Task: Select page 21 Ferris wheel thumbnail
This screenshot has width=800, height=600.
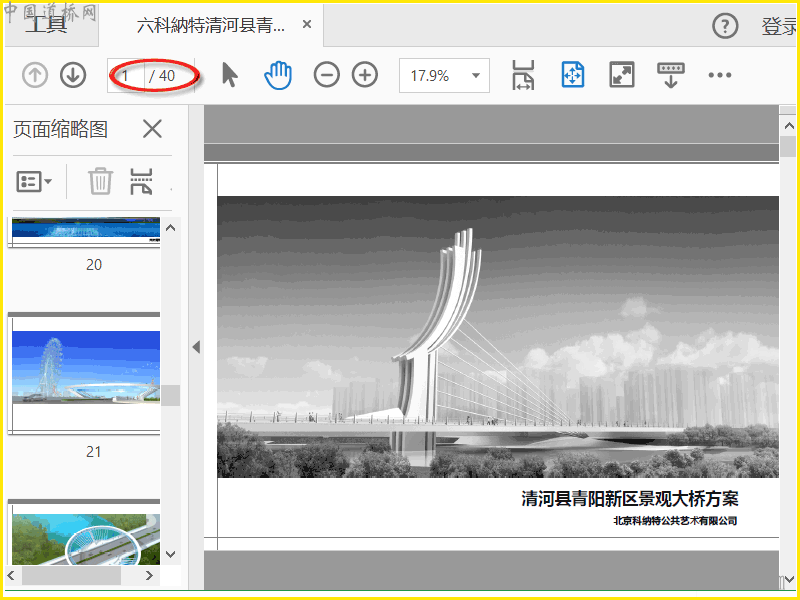Action: [x=84, y=373]
